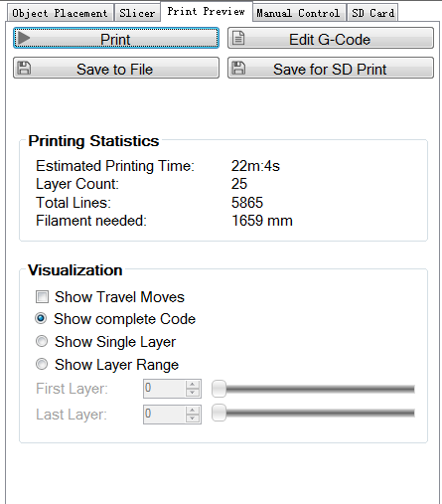Select the Show Layer Range radio button
Viewport: 442px width, 504px height.
(x=42, y=364)
